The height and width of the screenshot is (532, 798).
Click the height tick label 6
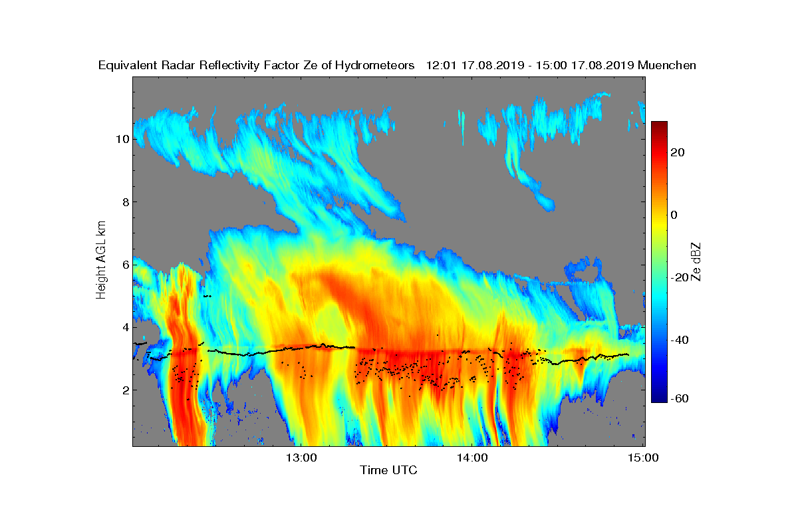tap(124, 265)
